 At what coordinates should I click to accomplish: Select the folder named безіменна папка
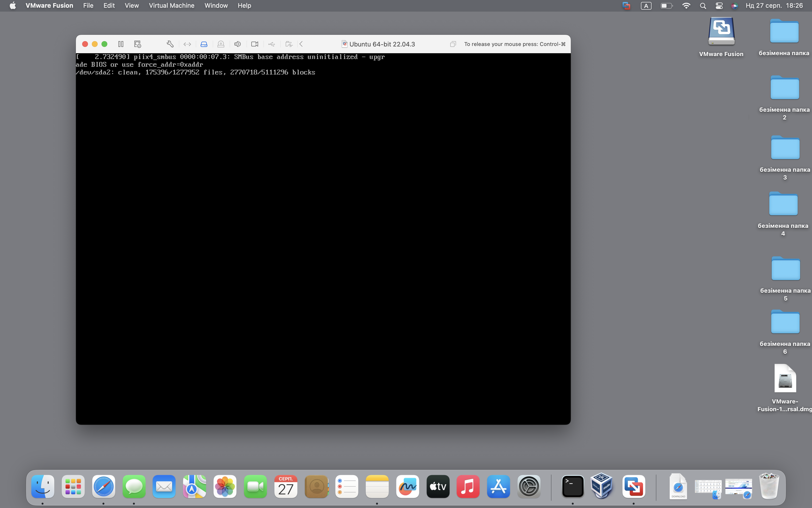point(784,37)
